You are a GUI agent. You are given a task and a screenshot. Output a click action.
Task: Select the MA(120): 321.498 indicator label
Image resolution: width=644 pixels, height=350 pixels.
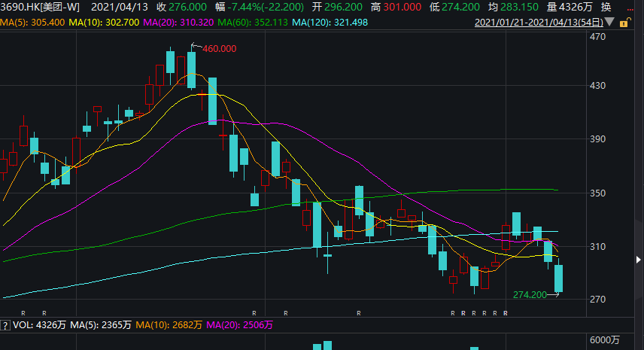[x=330, y=23]
